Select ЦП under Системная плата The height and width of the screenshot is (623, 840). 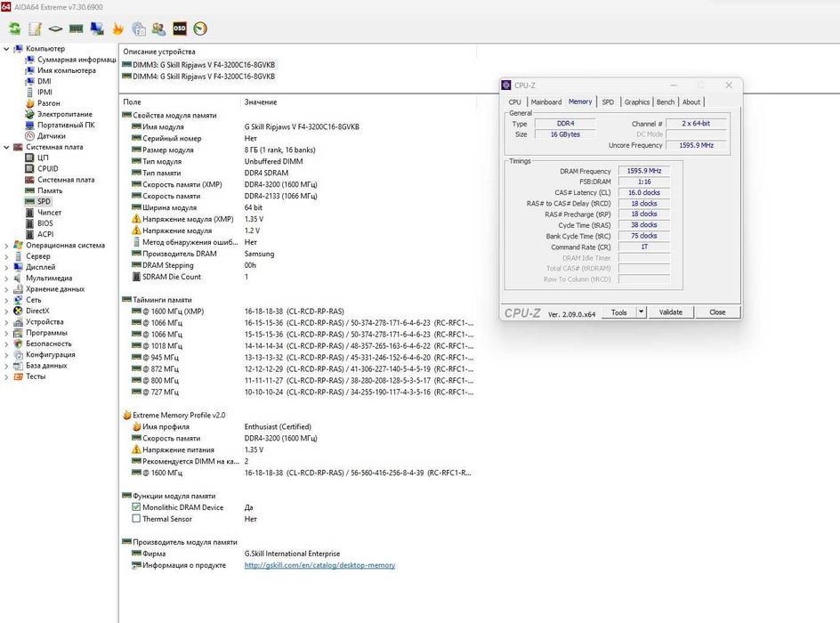[x=43, y=158]
